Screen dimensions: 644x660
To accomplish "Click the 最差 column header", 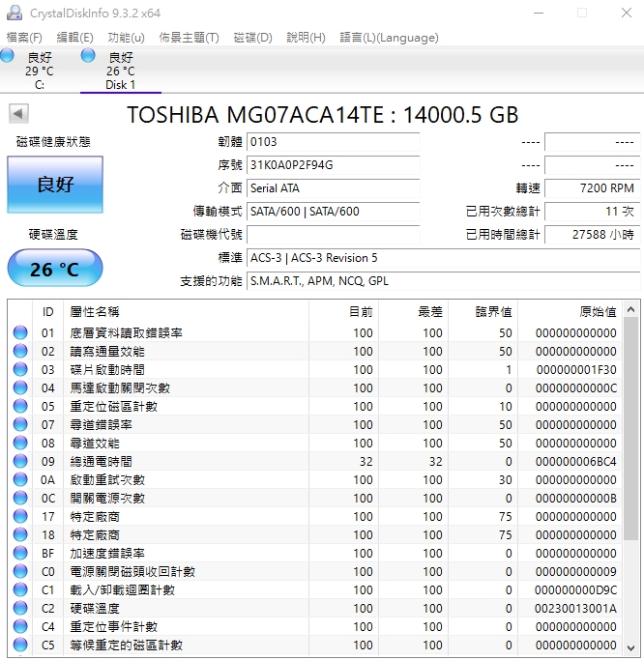I will [x=414, y=312].
